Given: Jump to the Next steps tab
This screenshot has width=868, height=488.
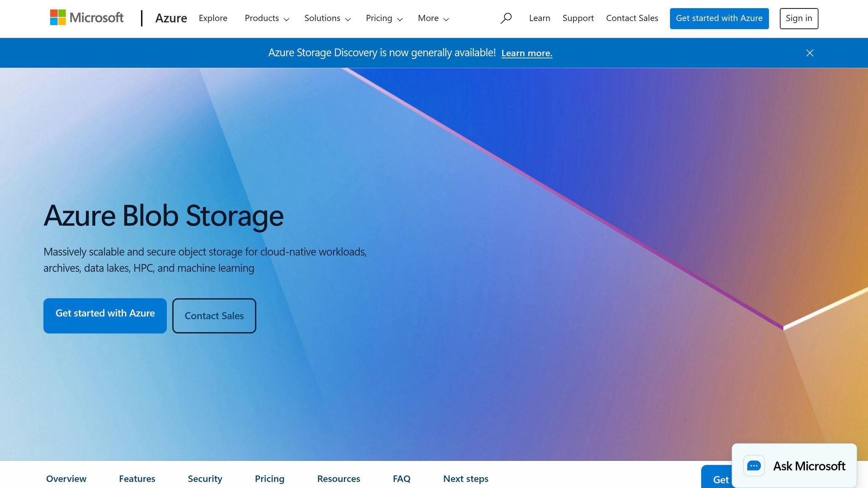Looking at the screenshot, I should click(466, 479).
